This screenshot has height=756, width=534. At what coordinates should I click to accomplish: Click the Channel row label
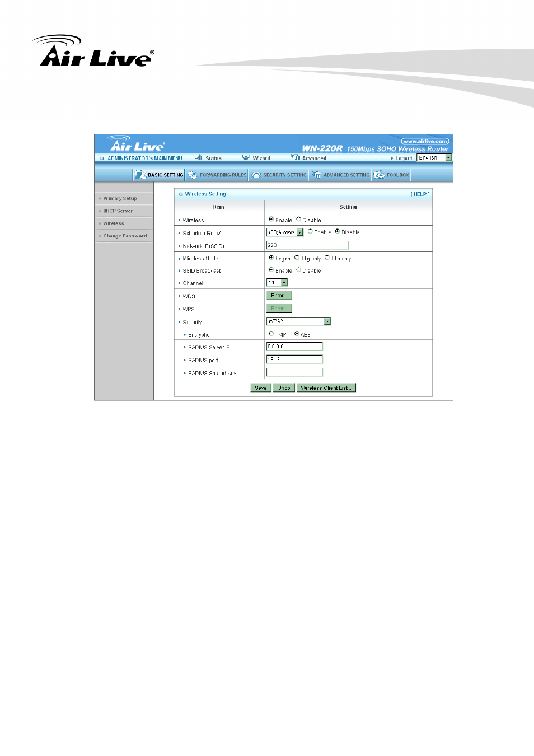click(193, 283)
